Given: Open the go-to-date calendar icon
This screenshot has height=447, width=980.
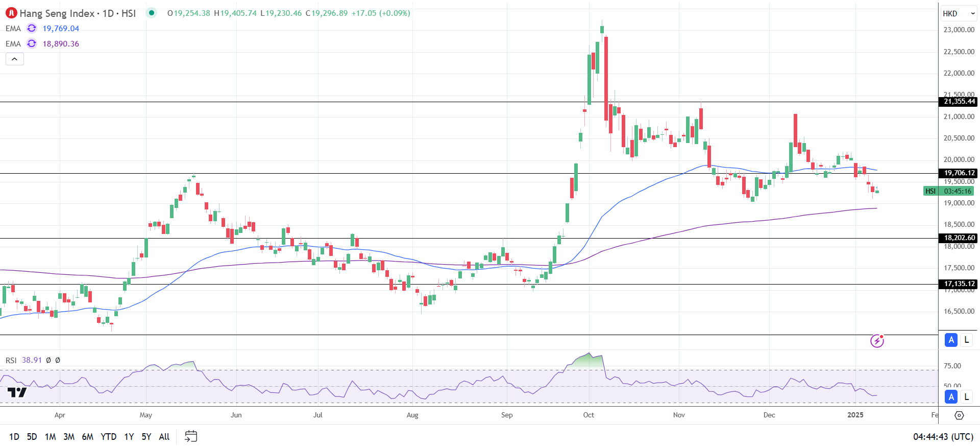Looking at the screenshot, I should coord(191,436).
